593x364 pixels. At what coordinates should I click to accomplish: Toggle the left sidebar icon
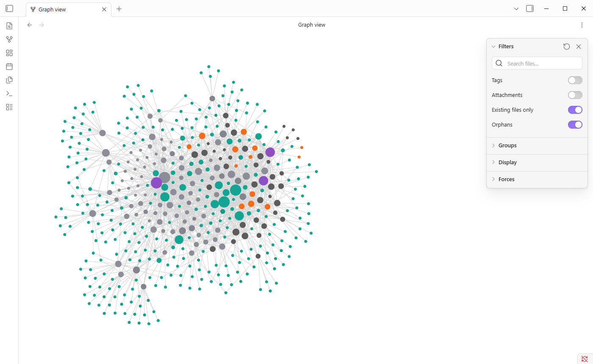9,8
